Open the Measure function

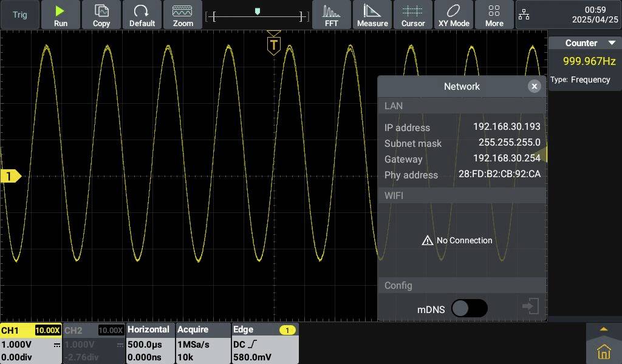point(372,15)
